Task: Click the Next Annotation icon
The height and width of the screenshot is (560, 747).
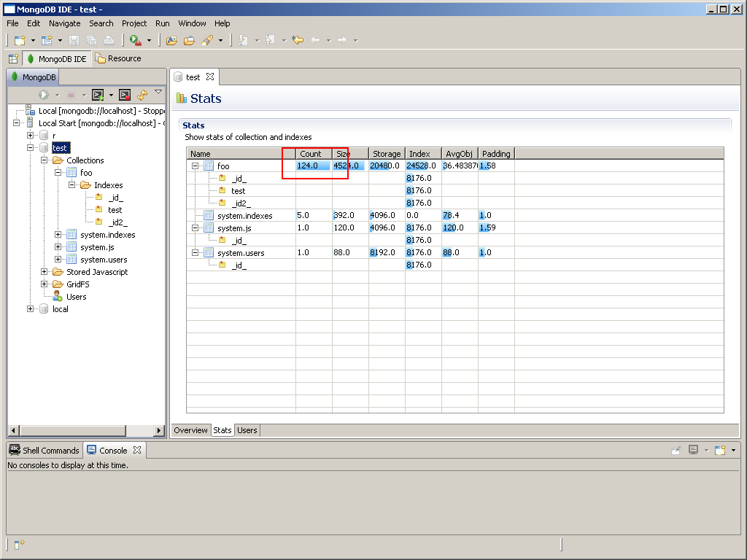Action: pos(243,41)
